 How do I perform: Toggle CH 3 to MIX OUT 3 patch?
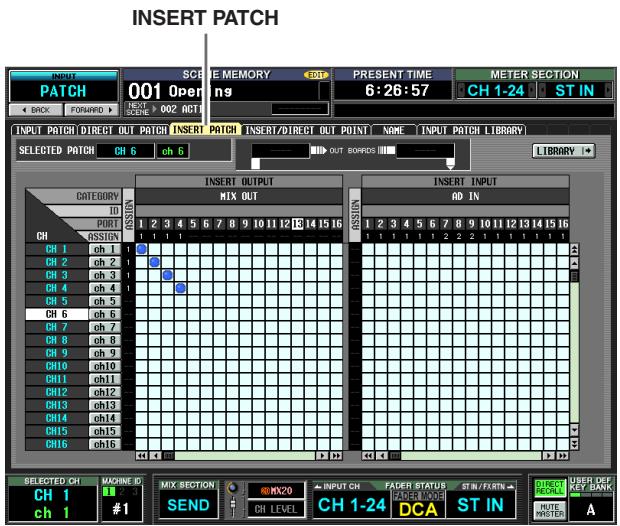(168, 275)
